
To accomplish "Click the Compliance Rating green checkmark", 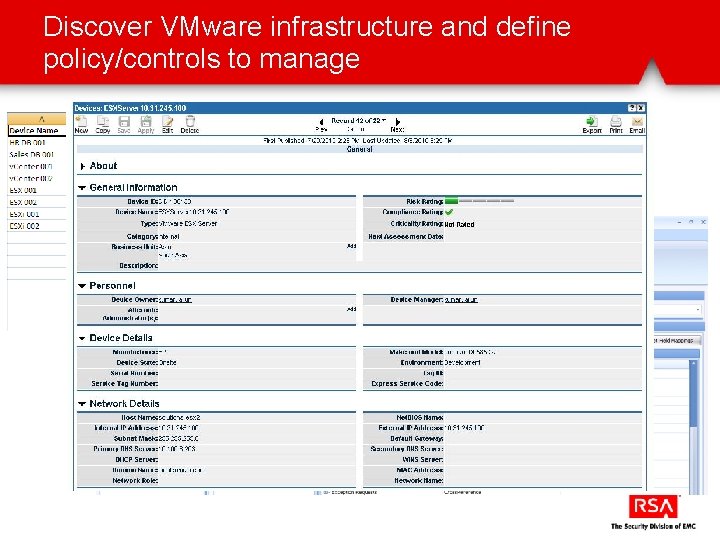I will pos(449,212).
